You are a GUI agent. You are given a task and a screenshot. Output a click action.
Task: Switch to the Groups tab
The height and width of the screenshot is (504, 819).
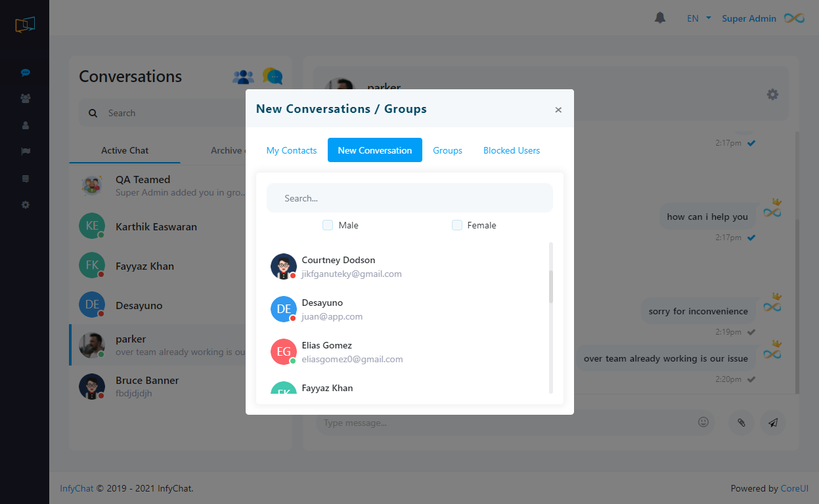[447, 150]
